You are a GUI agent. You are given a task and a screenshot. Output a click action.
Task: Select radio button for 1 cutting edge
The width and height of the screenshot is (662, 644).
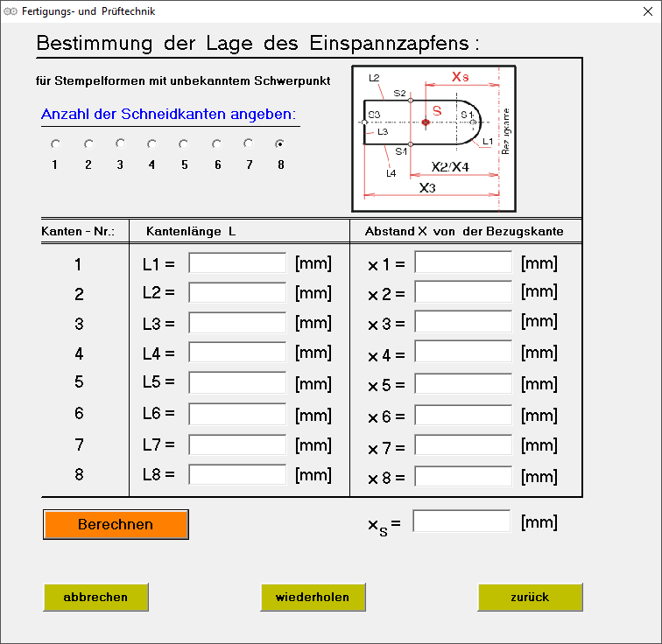pos(55,143)
